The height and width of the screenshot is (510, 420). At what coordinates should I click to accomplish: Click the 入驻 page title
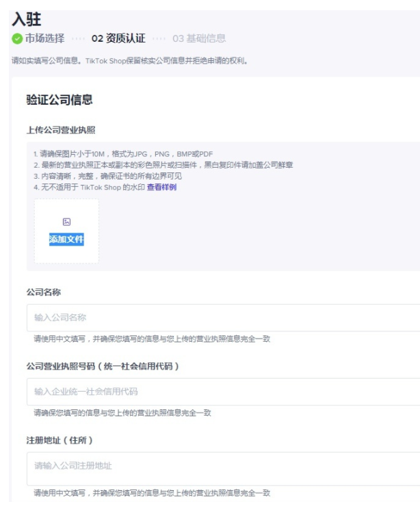(27, 20)
